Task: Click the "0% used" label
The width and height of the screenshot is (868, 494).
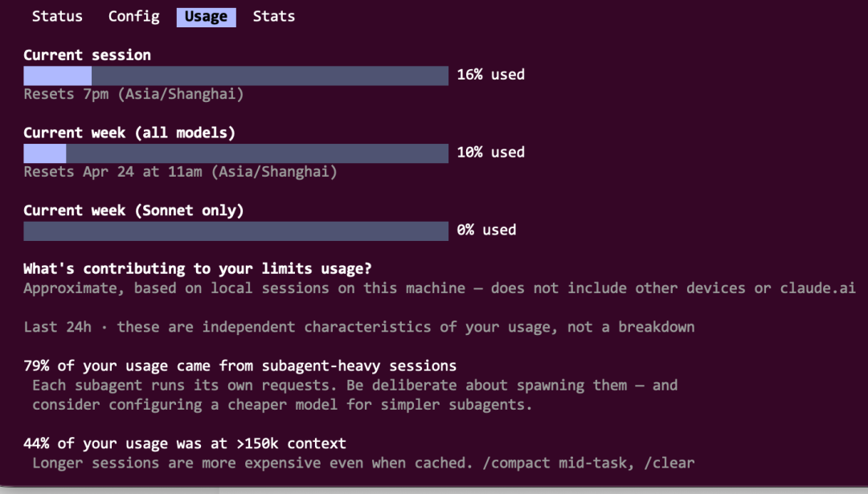Action: [x=486, y=230]
